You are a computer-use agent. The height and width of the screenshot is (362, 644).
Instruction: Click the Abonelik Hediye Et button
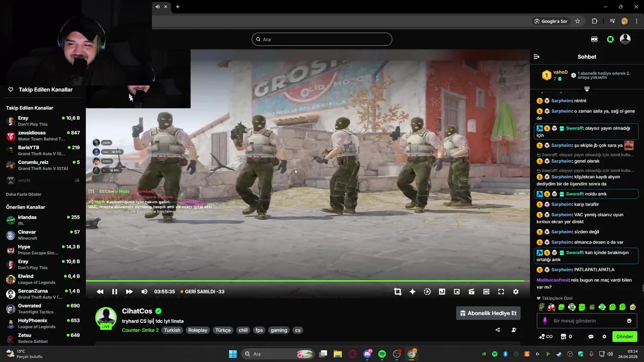[x=488, y=313]
